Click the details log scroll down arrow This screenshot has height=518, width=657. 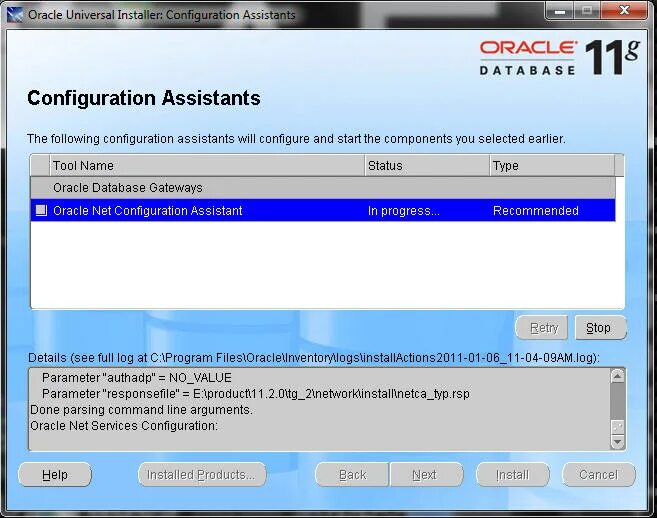pos(618,442)
